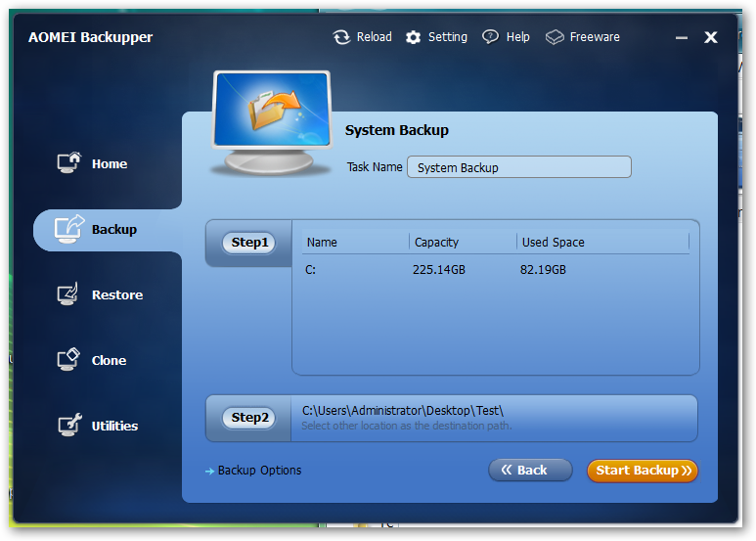The width and height of the screenshot is (756, 541).
Task: Click the Task Name input field
Action: (519, 167)
